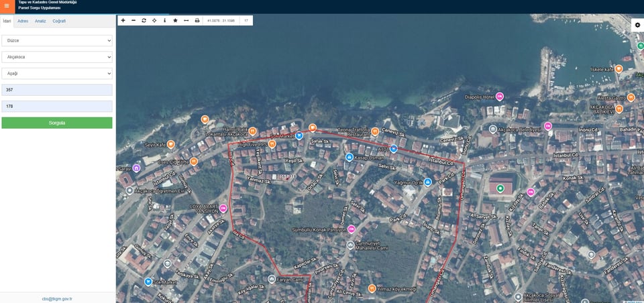644x303 pixels.
Task: Click Hamsi Balık Lokantası orange marker
Action: click(253, 131)
